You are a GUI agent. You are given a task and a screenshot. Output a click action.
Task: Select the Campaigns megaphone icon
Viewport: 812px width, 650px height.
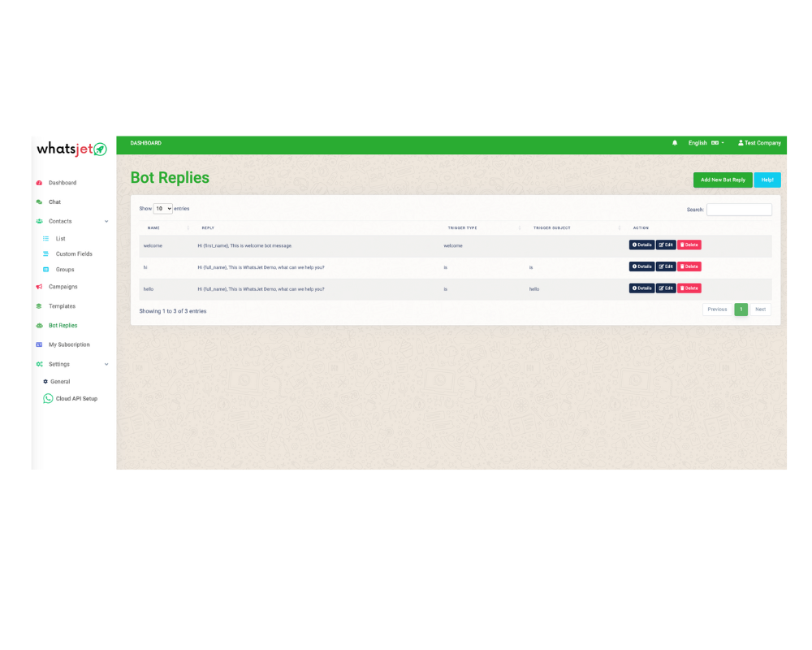(x=39, y=287)
